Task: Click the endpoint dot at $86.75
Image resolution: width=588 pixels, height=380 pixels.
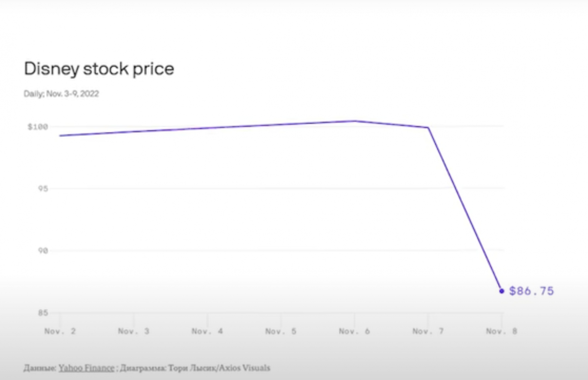Action: click(502, 291)
